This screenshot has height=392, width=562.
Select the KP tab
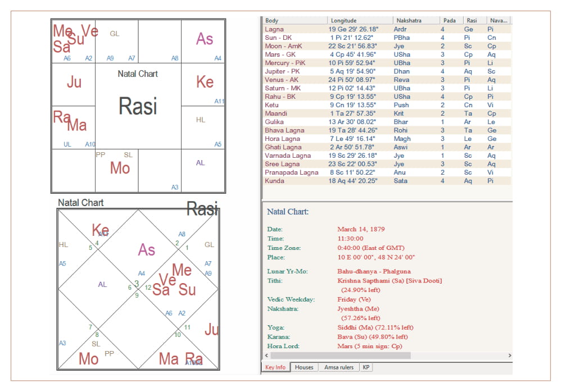point(366,367)
